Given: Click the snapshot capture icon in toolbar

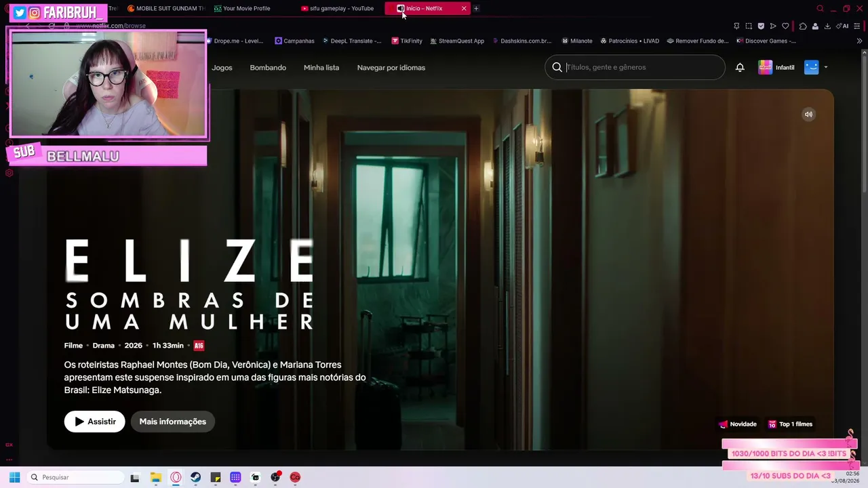Looking at the screenshot, I should [749, 26].
